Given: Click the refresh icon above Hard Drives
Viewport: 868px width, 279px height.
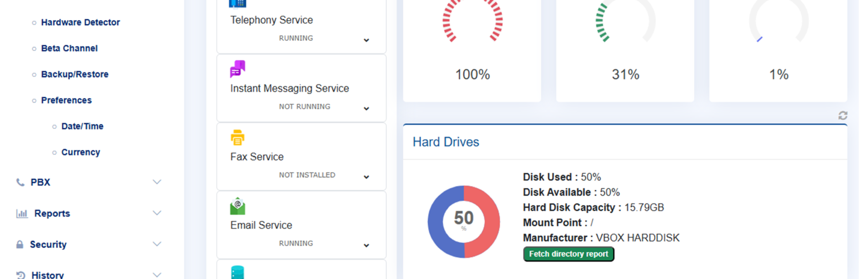Looking at the screenshot, I should coord(843,116).
